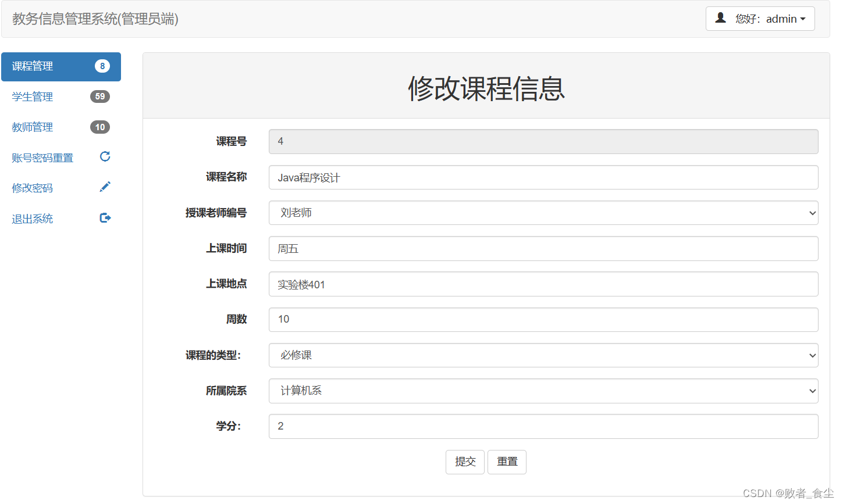
Task: Click the 上课时间 label
Action: 226,248
